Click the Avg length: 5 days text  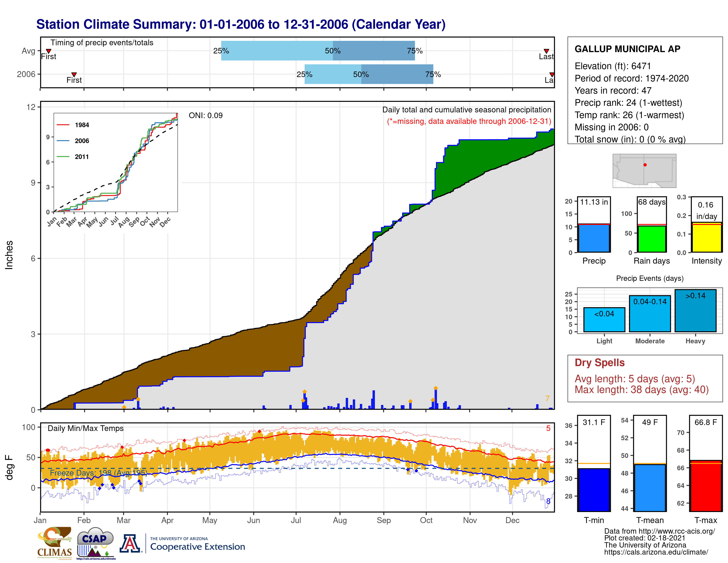(x=635, y=379)
